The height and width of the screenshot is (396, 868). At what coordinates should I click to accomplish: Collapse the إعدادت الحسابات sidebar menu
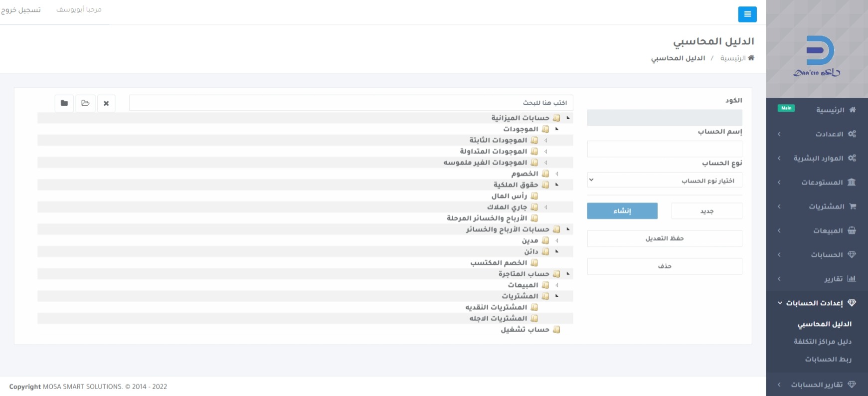(x=815, y=303)
